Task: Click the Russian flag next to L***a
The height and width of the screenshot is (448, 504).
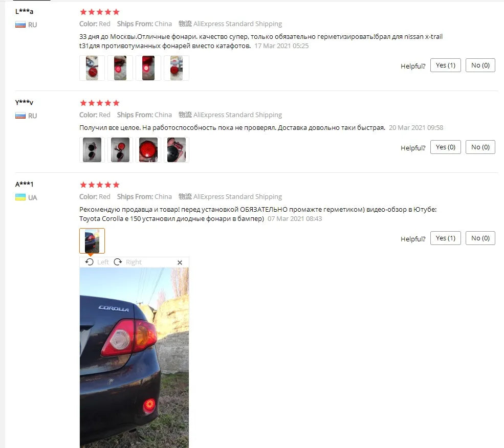Action: point(20,25)
